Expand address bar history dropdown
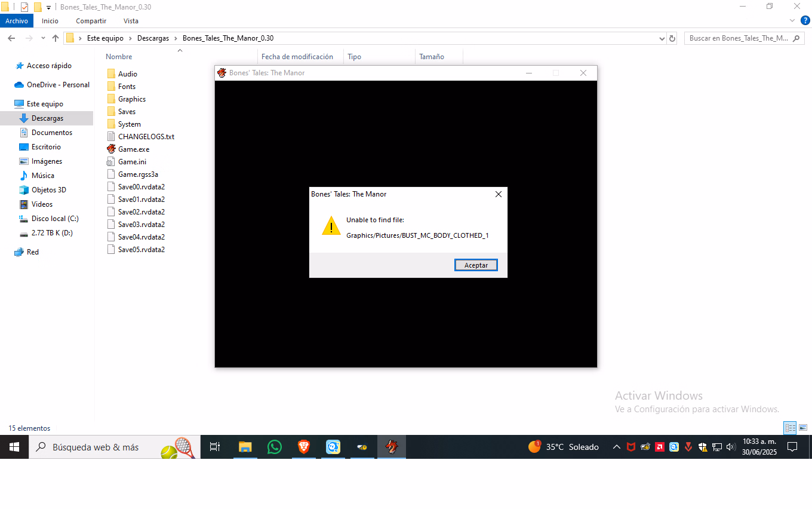Viewport: 812px width, 509px height. pyautogui.click(x=662, y=38)
